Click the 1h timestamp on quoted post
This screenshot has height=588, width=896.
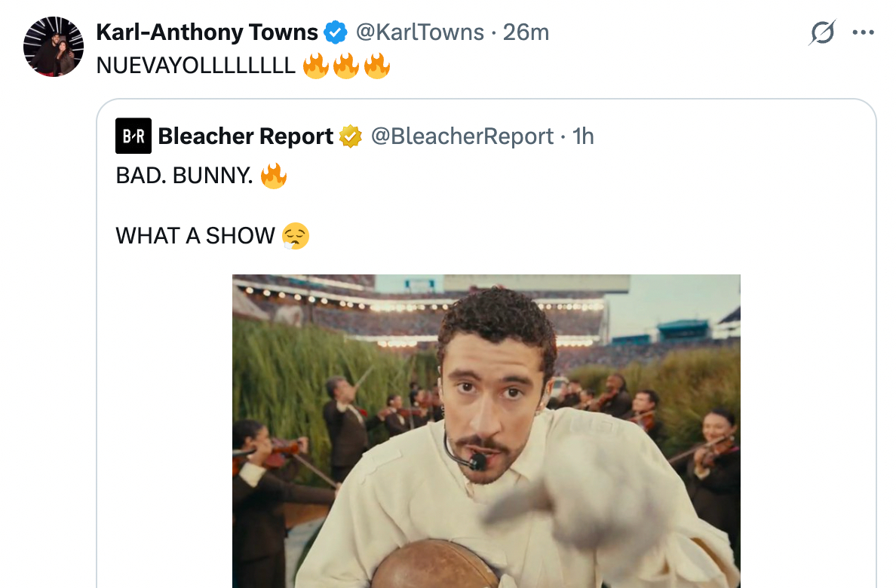583,136
